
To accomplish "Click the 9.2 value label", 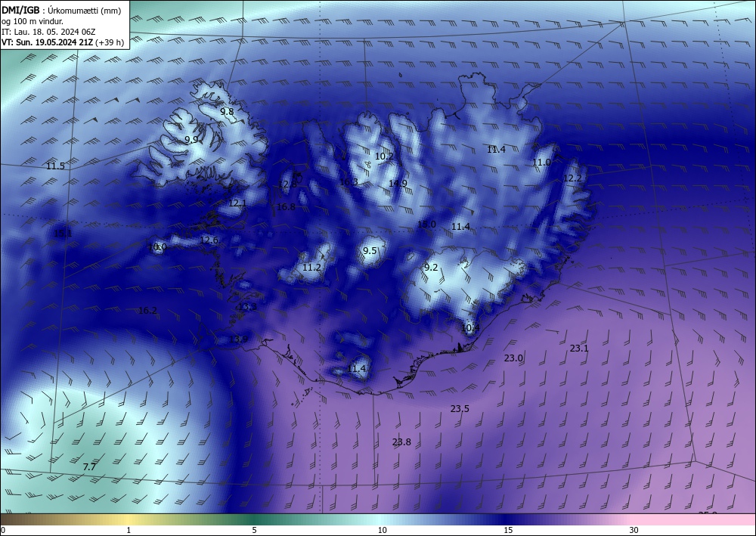I will pyautogui.click(x=431, y=267).
